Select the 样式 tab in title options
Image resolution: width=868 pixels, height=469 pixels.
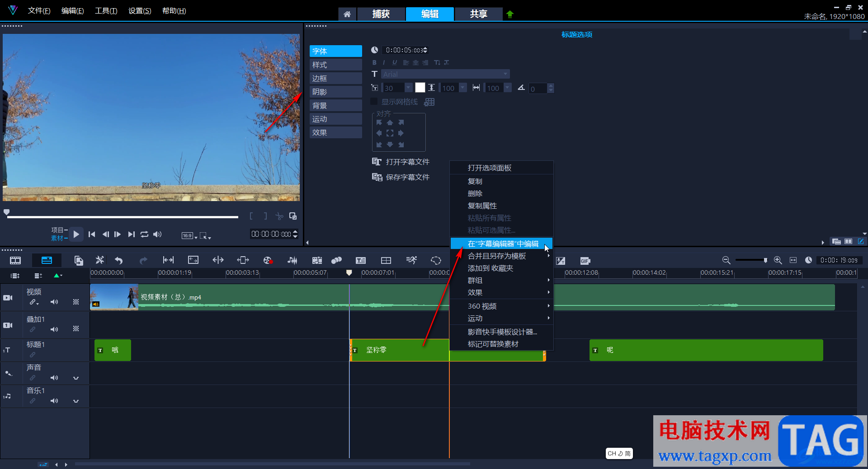pyautogui.click(x=336, y=65)
